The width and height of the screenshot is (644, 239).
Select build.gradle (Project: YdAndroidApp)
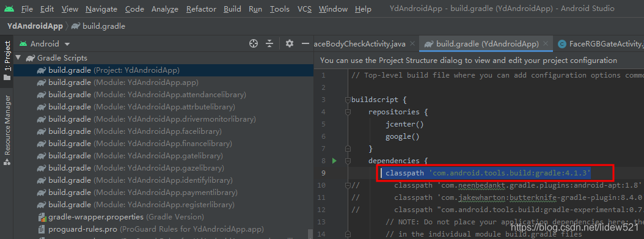point(163,70)
